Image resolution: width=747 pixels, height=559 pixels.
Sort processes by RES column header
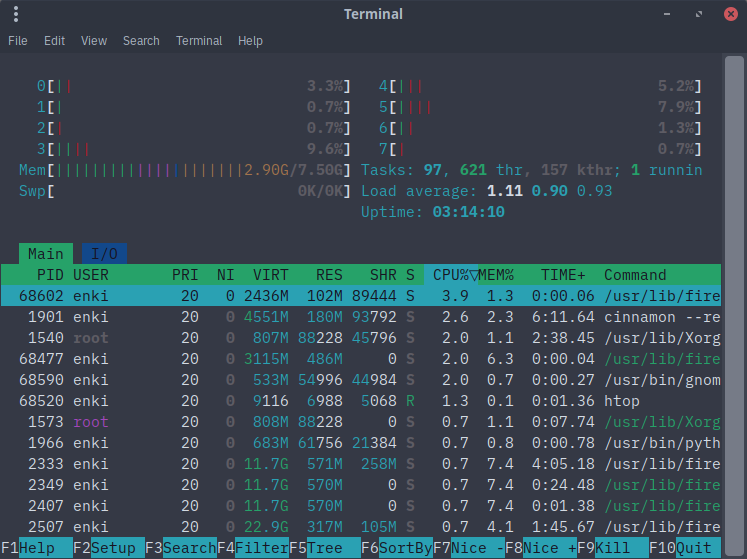coord(329,275)
